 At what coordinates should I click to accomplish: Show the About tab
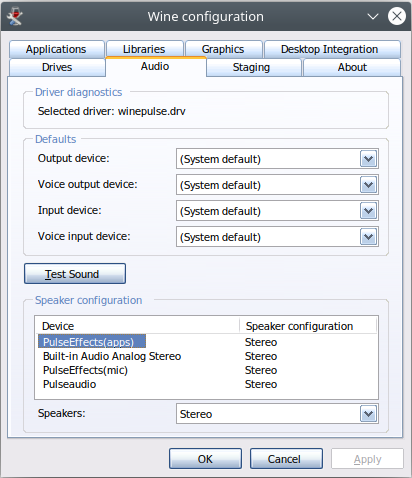pos(352,67)
